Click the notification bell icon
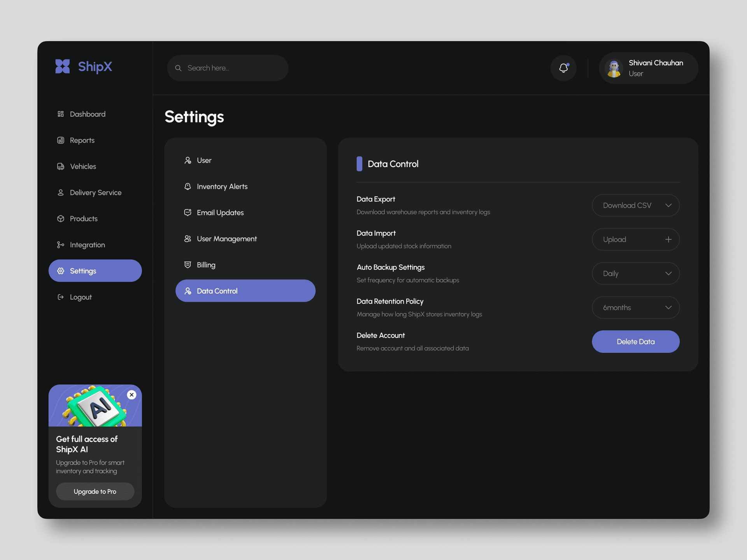The height and width of the screenshot is (560, 747). coord(563,68)
